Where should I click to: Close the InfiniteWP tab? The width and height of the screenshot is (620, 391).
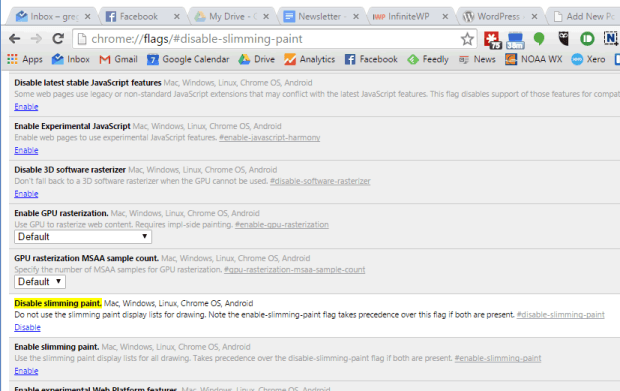click(x=445, y=17)
